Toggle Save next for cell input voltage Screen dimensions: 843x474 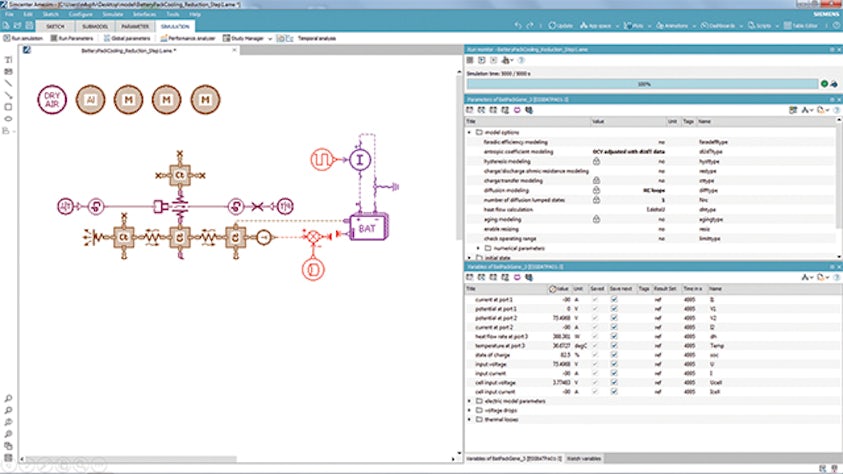[614, 383]
